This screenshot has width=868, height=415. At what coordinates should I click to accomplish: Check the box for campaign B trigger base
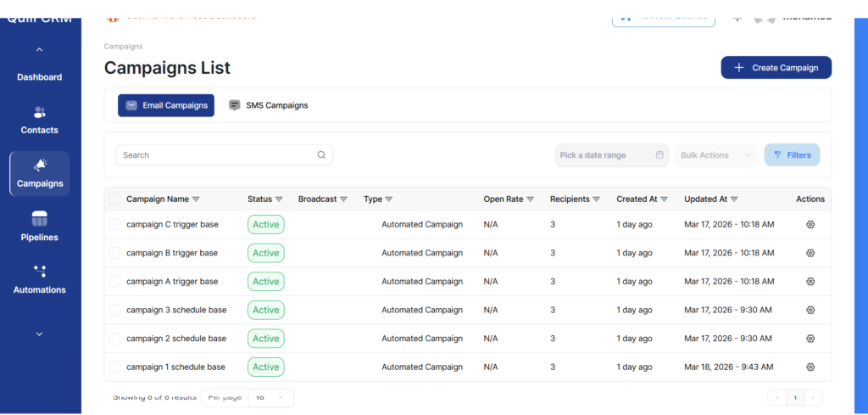[x=114, y=253]
